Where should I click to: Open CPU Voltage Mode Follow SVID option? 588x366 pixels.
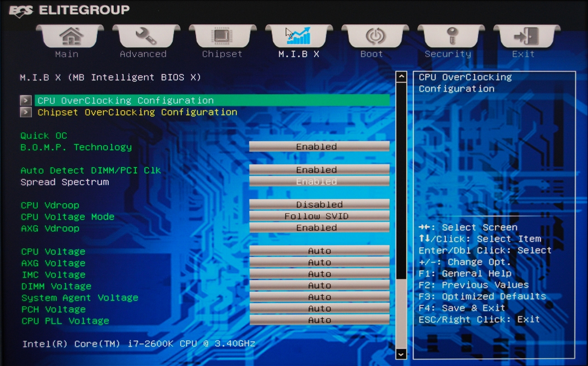pos(319,216)
